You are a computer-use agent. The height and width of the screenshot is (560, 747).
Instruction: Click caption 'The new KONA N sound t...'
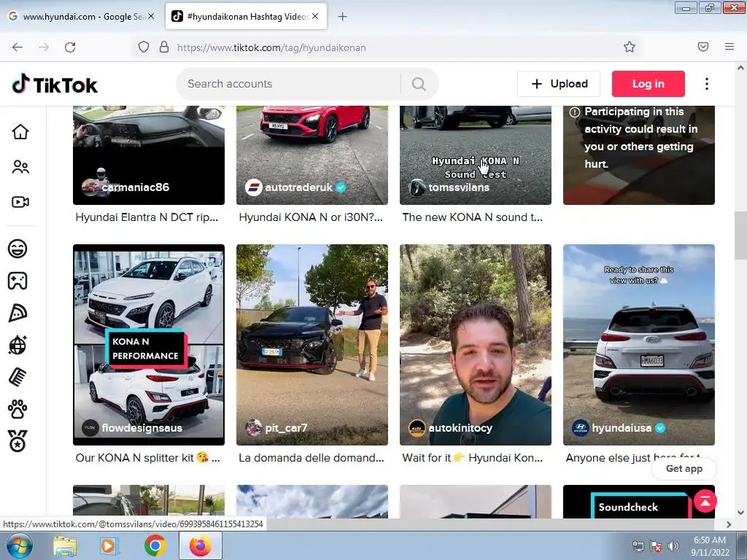pyautogui.click(x=472, y=217)
